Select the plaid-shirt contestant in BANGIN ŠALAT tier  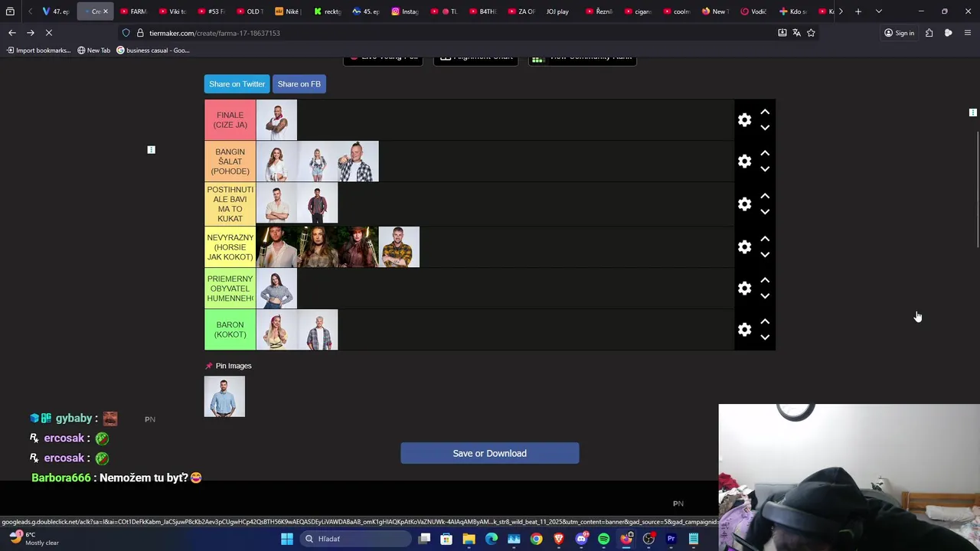[358, 161]
